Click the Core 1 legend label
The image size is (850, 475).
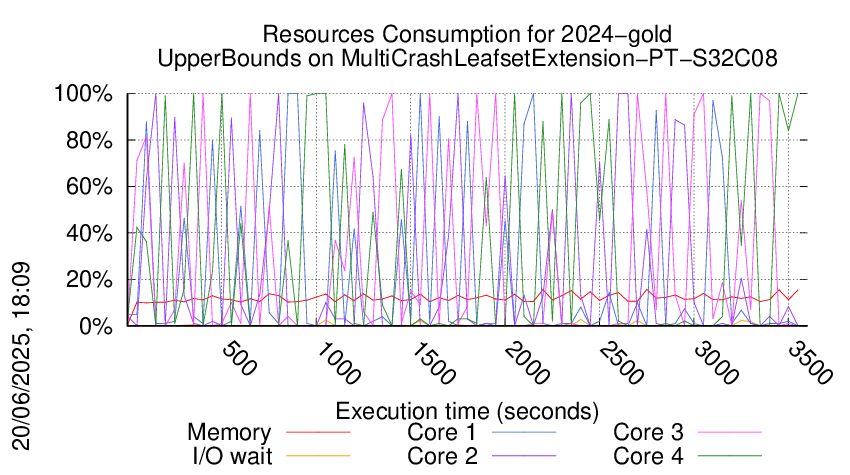(x=442, y=433)
